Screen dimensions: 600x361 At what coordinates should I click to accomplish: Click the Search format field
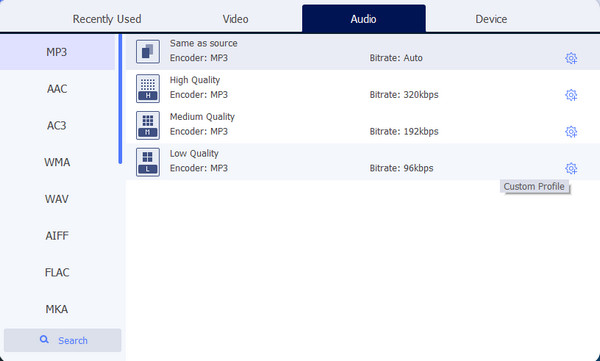63,340
